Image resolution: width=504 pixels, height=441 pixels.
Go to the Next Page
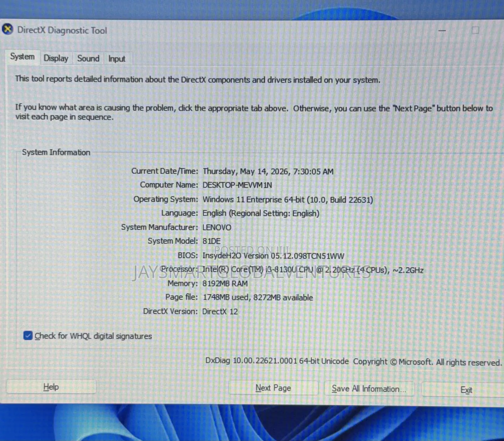[273, 388]
